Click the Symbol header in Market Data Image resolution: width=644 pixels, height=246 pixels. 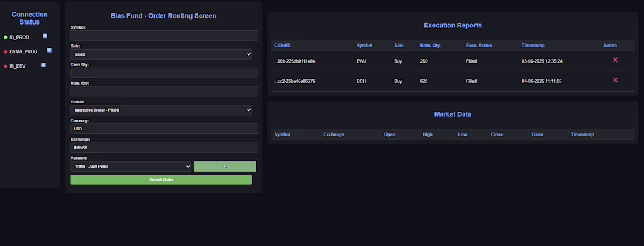coord(282,134)
